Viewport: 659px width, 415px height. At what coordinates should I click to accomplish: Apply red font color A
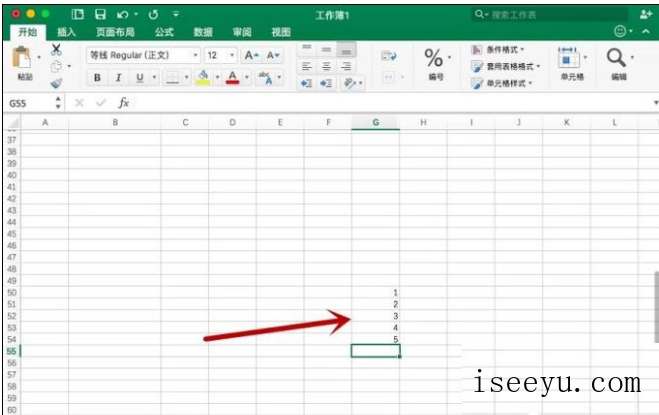point(232,77)
